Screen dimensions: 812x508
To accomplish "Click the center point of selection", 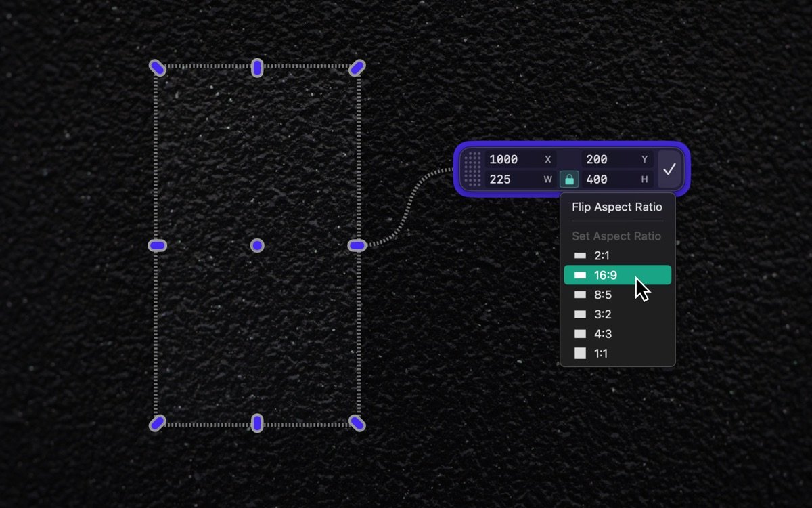I will (x=257, y=245).
